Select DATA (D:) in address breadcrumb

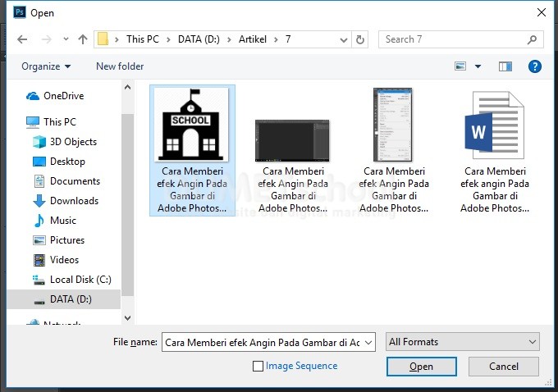[199, 39]
